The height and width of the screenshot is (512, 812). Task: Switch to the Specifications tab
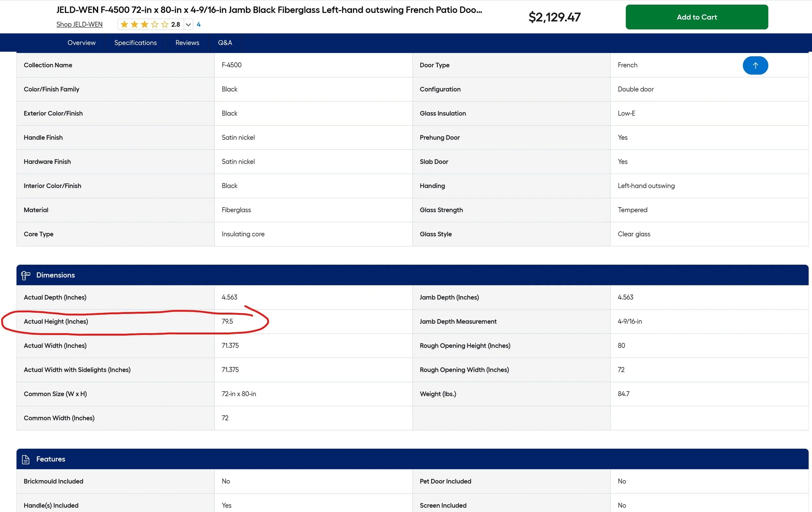[x=135, y=43]
